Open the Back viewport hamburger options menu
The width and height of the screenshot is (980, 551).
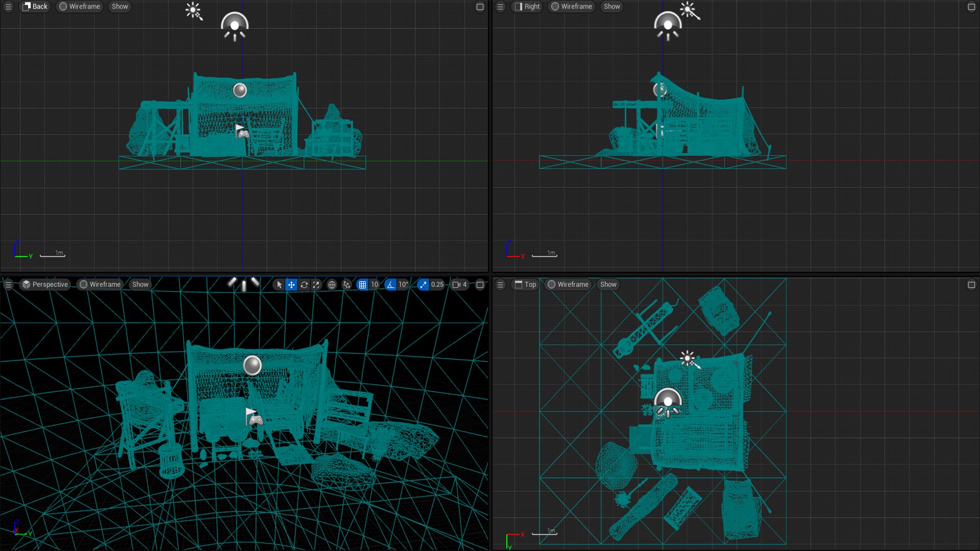(x=9, y=7)
